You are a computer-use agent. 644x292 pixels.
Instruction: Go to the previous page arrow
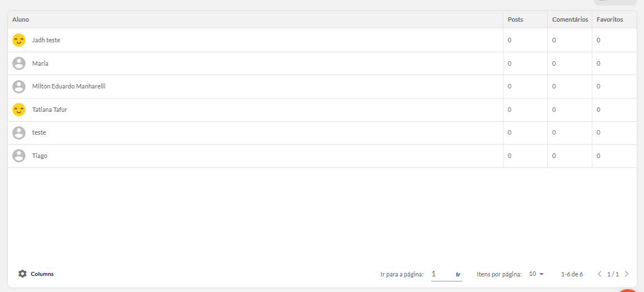pyautogui.click(x=600, y=274)
